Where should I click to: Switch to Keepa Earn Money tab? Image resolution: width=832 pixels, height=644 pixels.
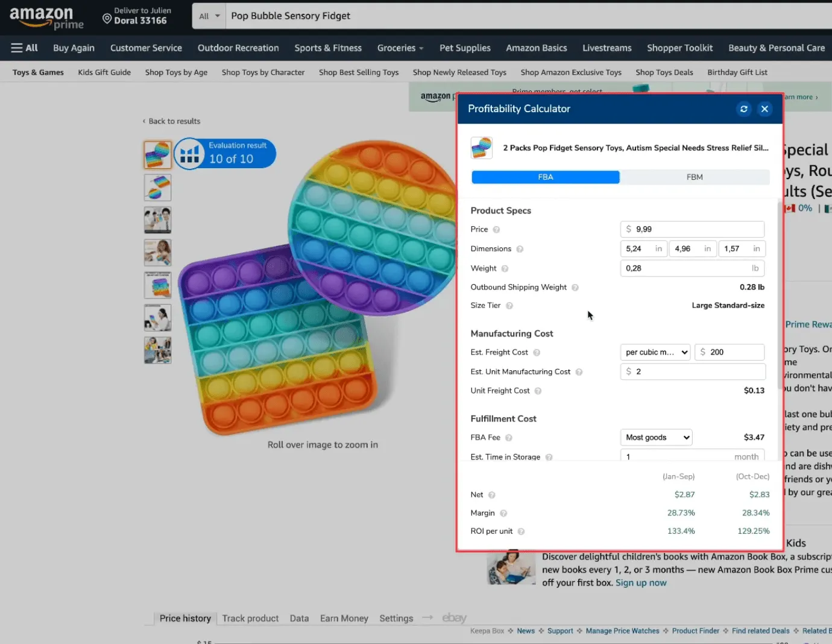344,619
